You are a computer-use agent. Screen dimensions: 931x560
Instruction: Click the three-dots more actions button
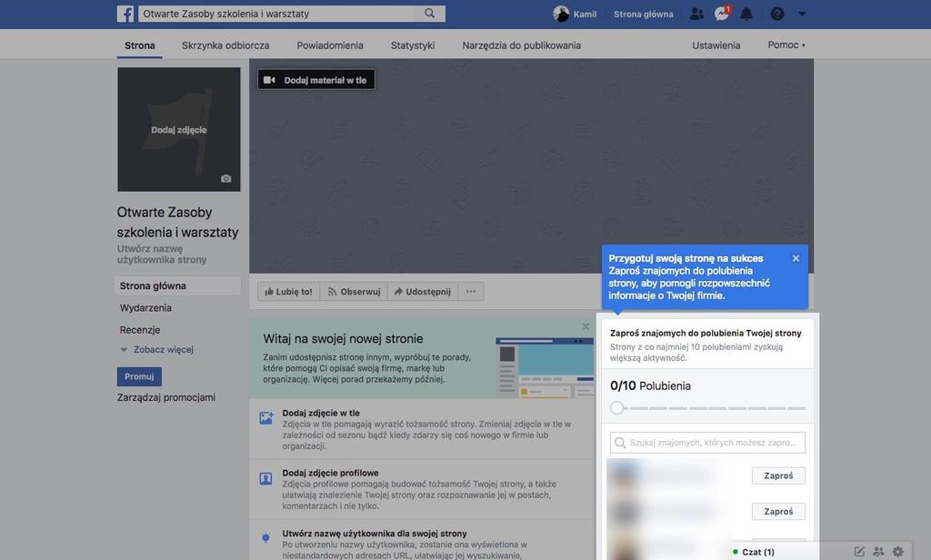(471, 292)
